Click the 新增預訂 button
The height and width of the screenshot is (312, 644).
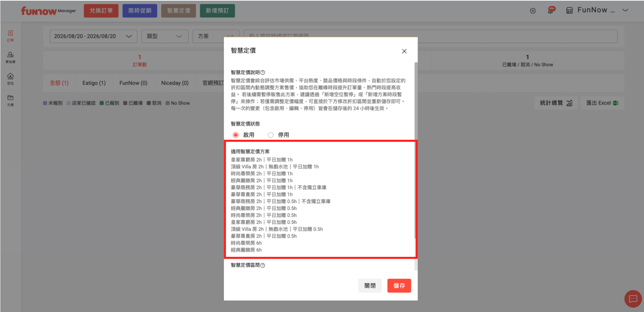[217, 11]
